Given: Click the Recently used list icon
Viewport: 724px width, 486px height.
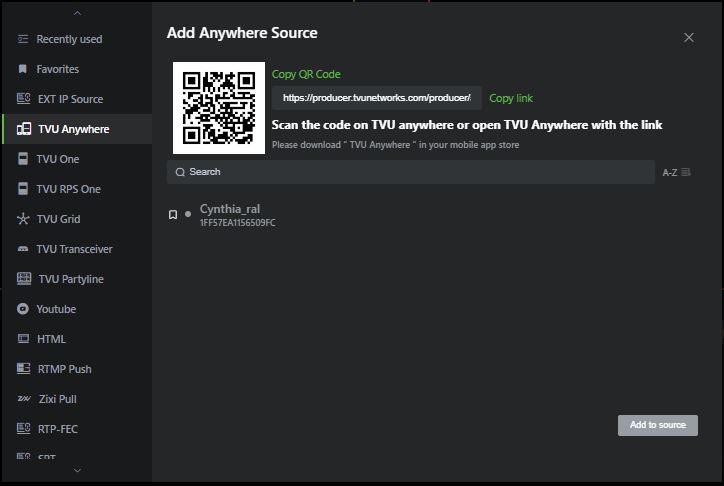Looking at the screenshot, I should click(23, 39).
